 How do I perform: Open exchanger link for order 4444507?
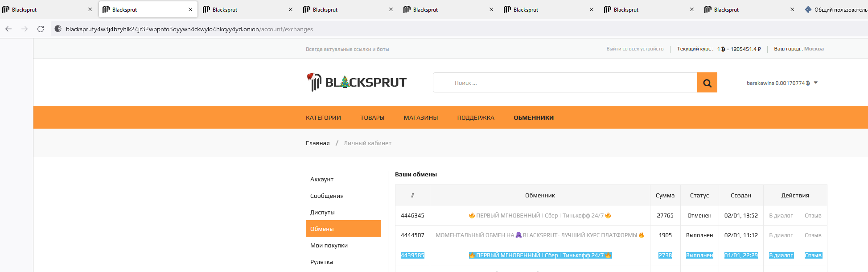pyautogui.click(x=540, y=235)
